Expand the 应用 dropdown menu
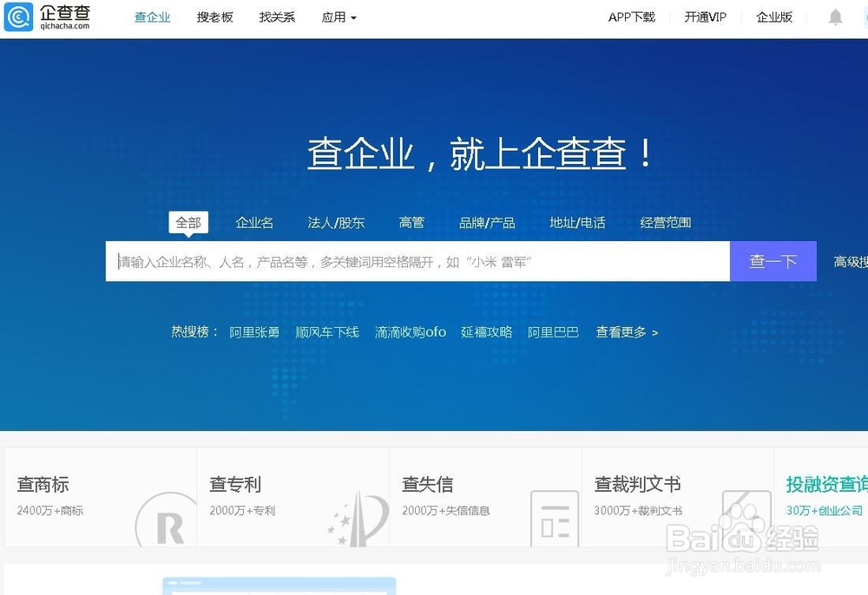This screenshot has height=595, width=868. point(339,17)
